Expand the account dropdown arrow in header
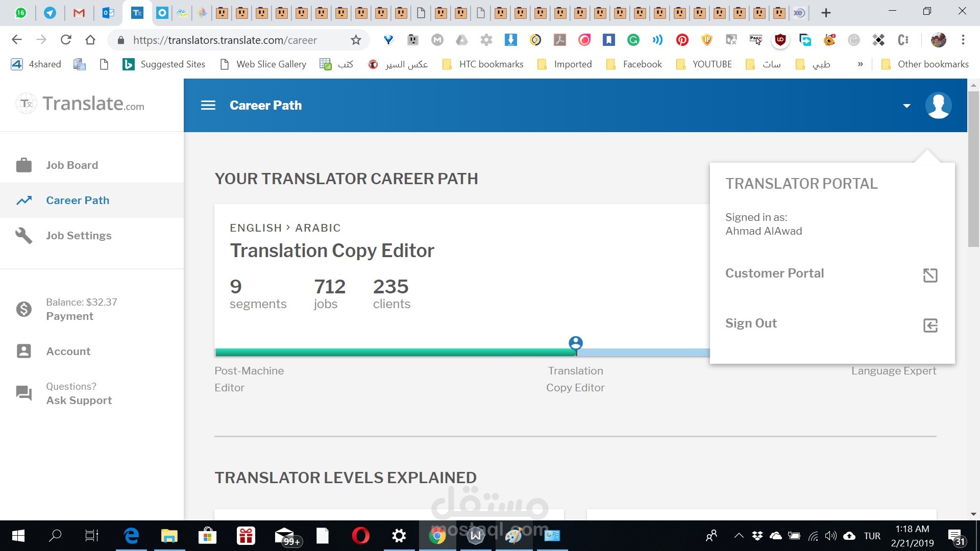 pos(906,106)
